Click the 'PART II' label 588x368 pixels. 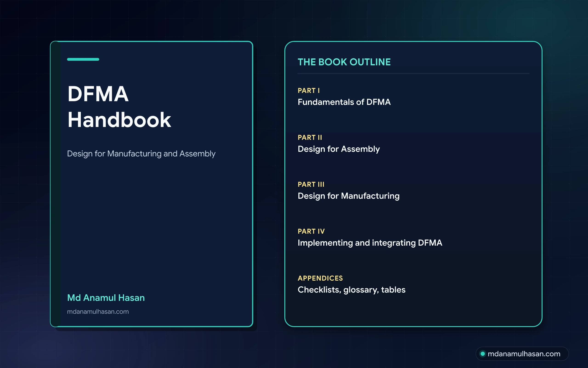coord(310,138)
